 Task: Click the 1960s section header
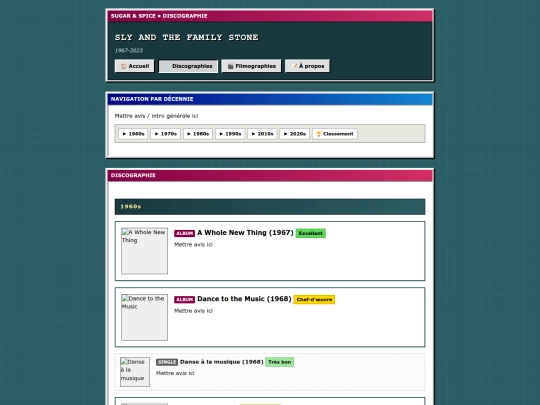270,207
